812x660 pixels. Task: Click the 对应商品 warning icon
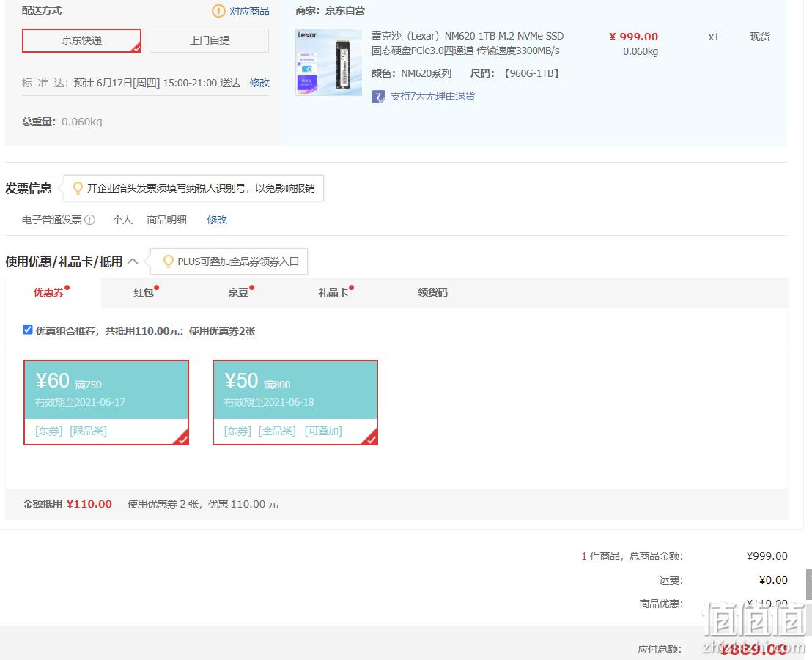pos(218,11)
